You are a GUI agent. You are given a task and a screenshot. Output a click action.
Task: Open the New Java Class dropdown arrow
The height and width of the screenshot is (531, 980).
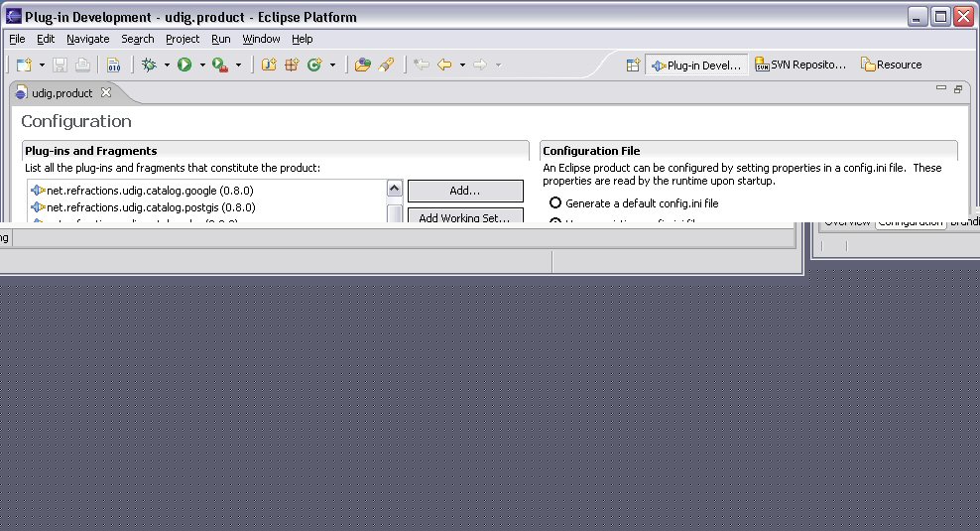[x=332, y=65]
